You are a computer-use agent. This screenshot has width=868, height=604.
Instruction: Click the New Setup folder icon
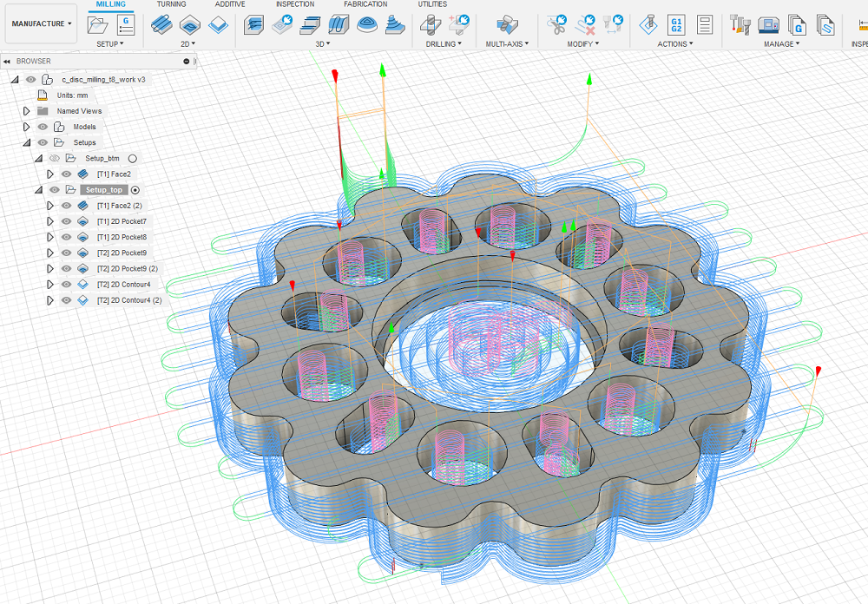click(97, 25)
